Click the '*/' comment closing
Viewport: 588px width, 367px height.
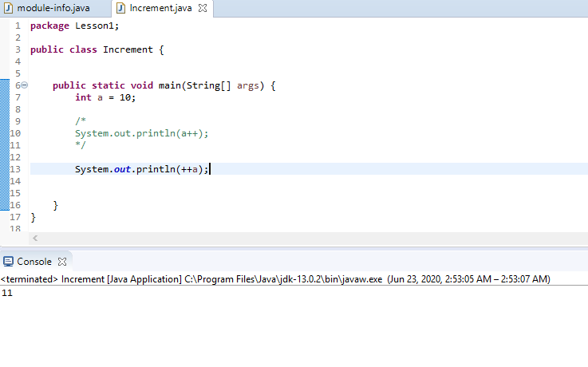[x=81, y=145]
